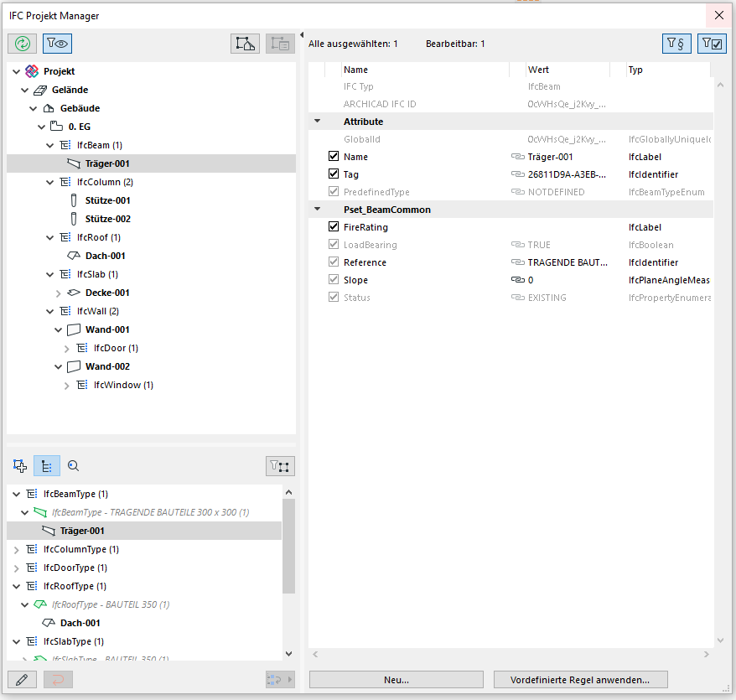Click the selection-plus icon in lower panel
Viewport: 736px width, 700px height.
21,466
